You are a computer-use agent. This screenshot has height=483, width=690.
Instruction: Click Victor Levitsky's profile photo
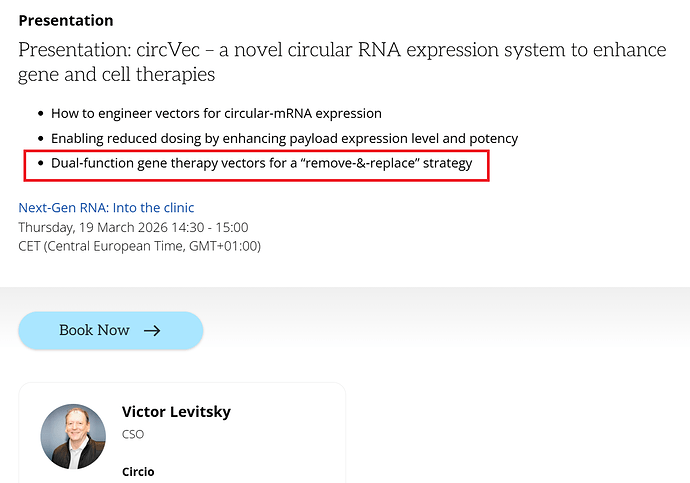pyautogui.click(x=73, y=436)
